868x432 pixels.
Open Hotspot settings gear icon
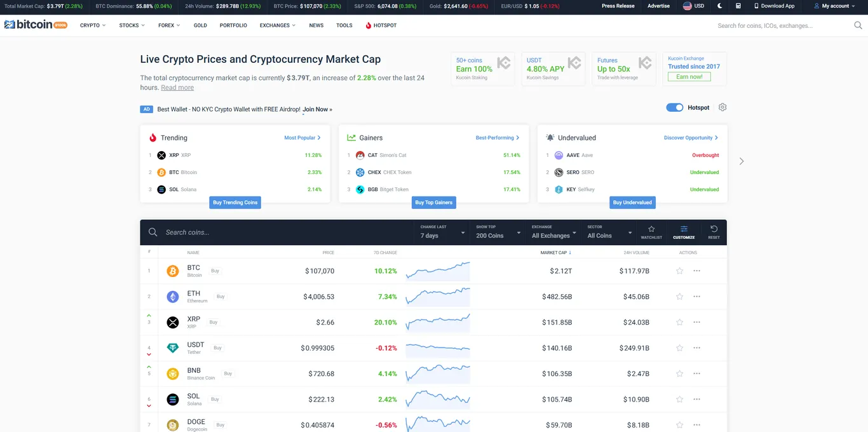click(722, 107)
